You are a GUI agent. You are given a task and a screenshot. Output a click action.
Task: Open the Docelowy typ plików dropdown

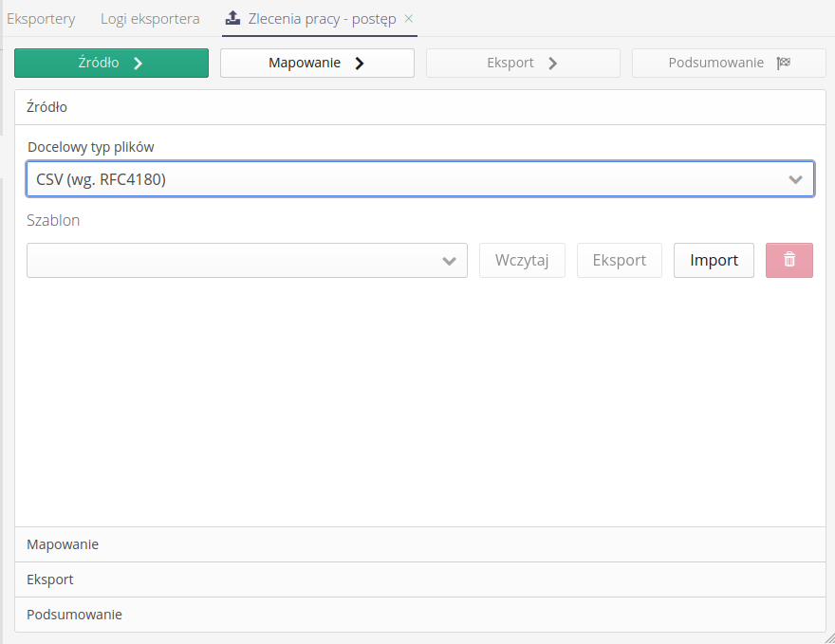click(x=419, y=179)
